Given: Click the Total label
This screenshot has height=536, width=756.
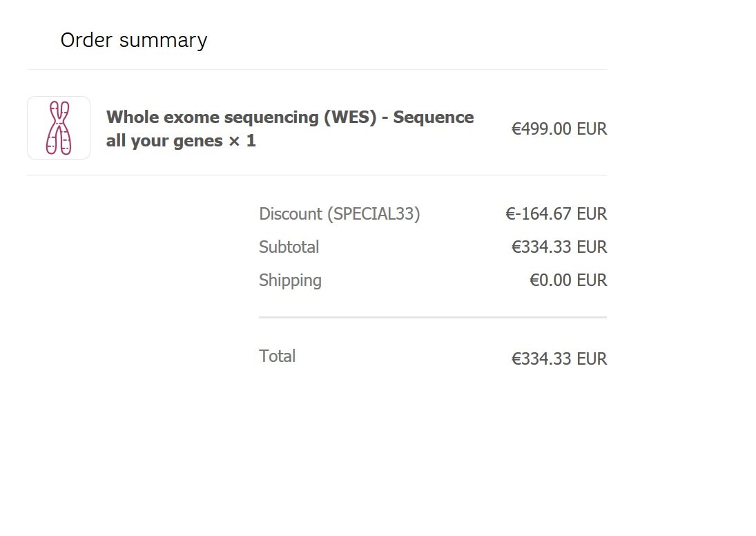Looking at the screenshot, I should 277,356.
